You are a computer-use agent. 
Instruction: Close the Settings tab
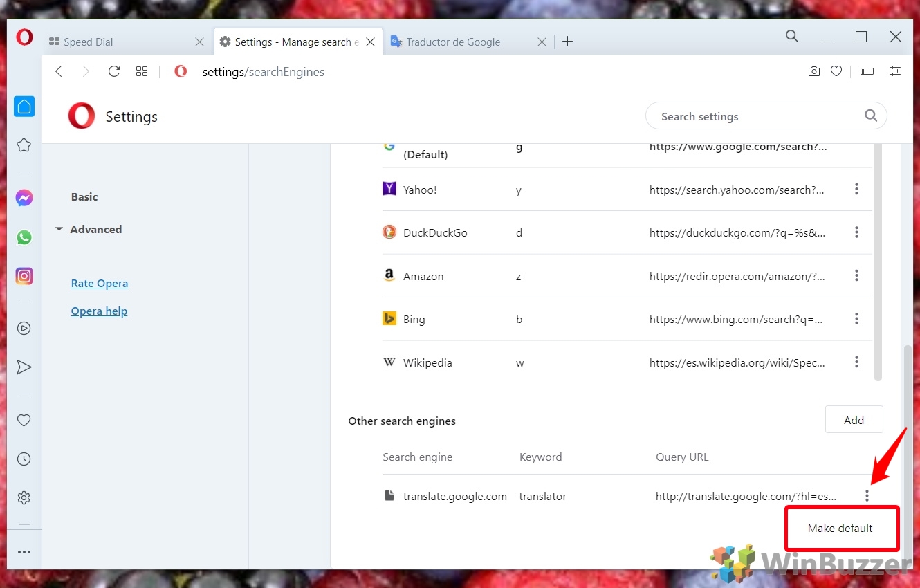point(370,42)
